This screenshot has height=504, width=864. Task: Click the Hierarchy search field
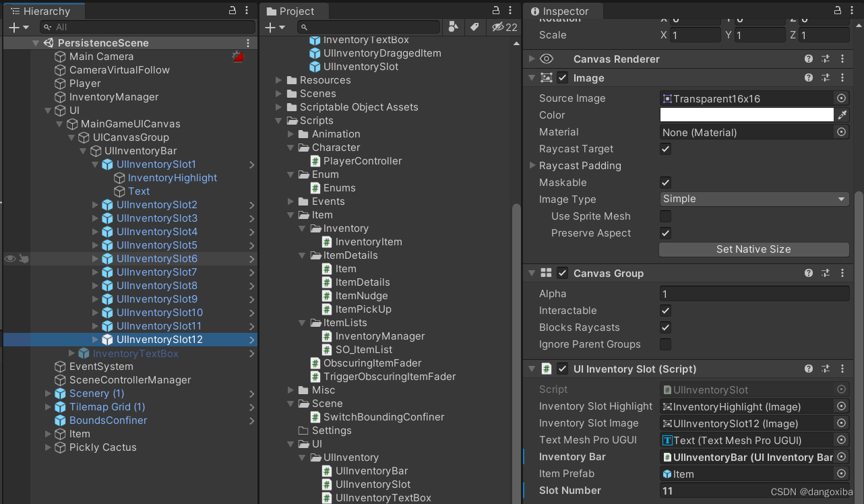[x=148, y=27]
